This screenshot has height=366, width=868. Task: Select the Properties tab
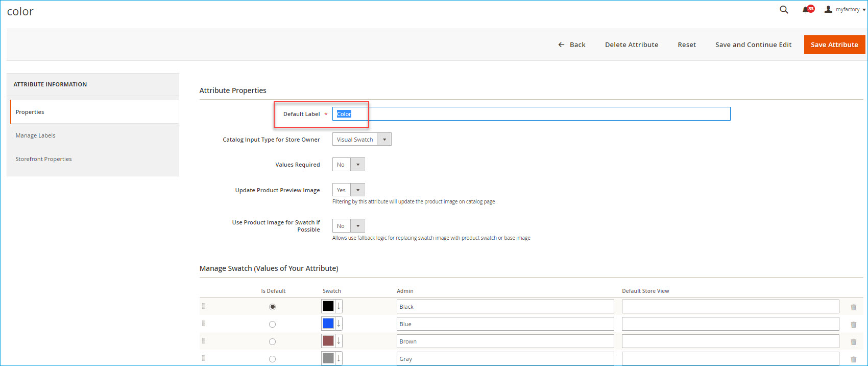coord(94,112)
